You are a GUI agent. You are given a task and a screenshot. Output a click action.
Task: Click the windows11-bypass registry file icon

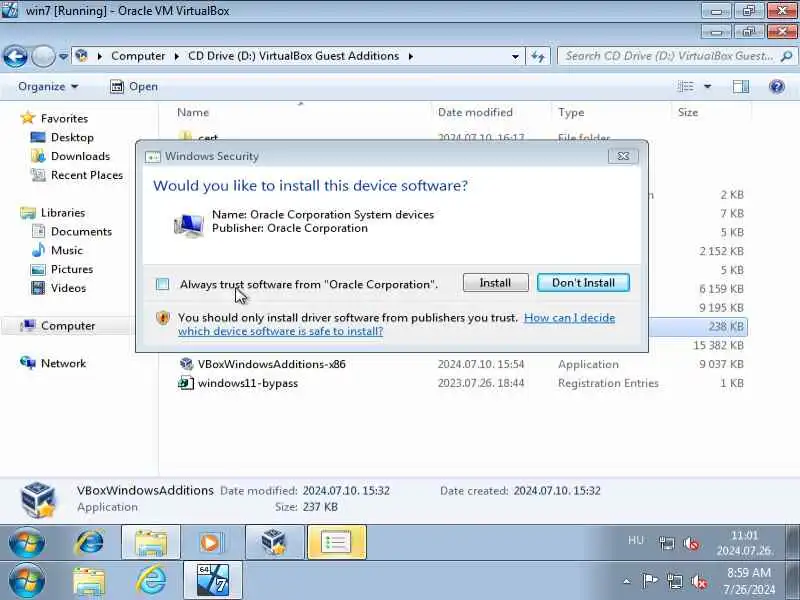(x=186, y=383)
